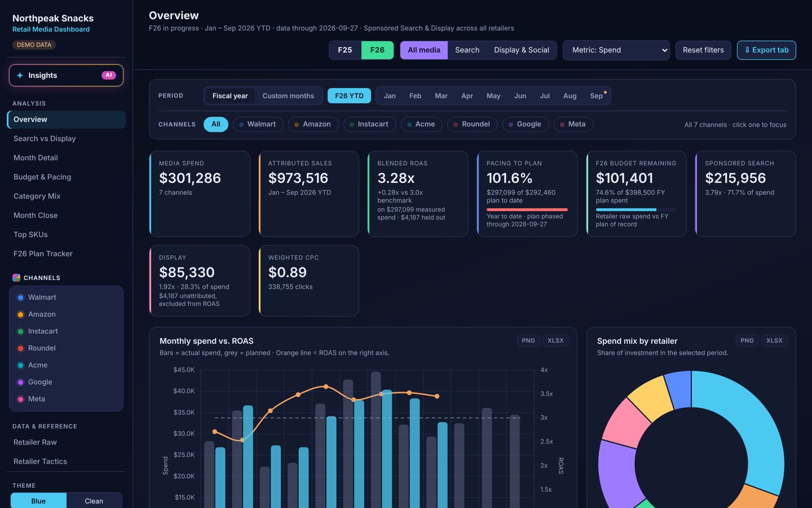The height and width of the screenshot is (508, 812).
Task: Export Spend mix chart as XLSX
Action: (774, 341)
